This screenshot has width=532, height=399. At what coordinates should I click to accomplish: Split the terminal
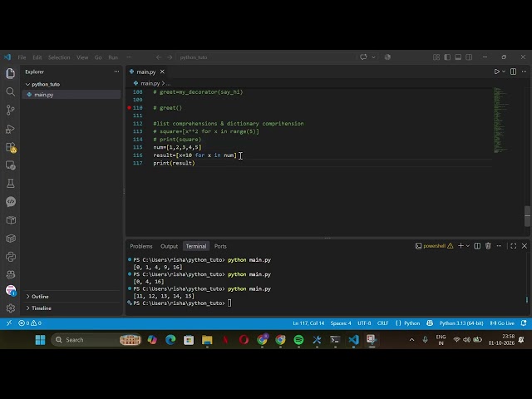point(477,246)
